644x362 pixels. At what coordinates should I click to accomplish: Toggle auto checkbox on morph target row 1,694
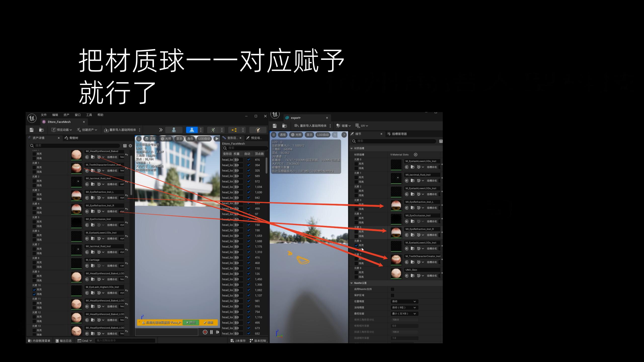[249, 187]
